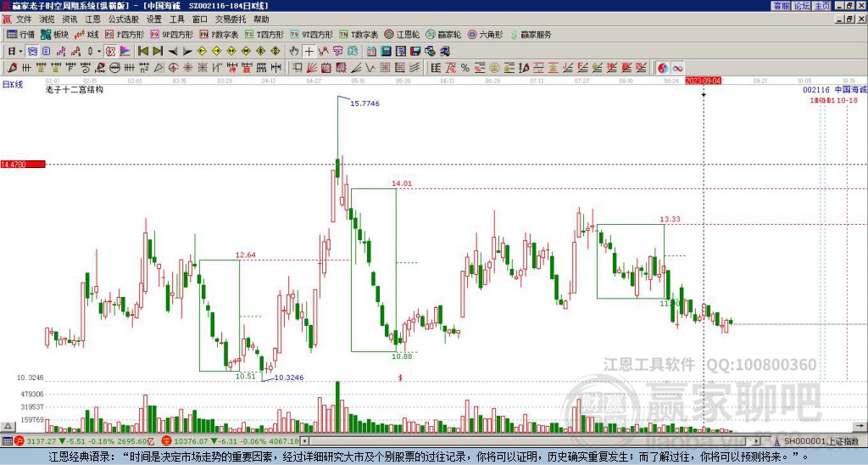Click the 老子十二宫结构 chart label
868x465 pixels.
[x=75, y=89]
